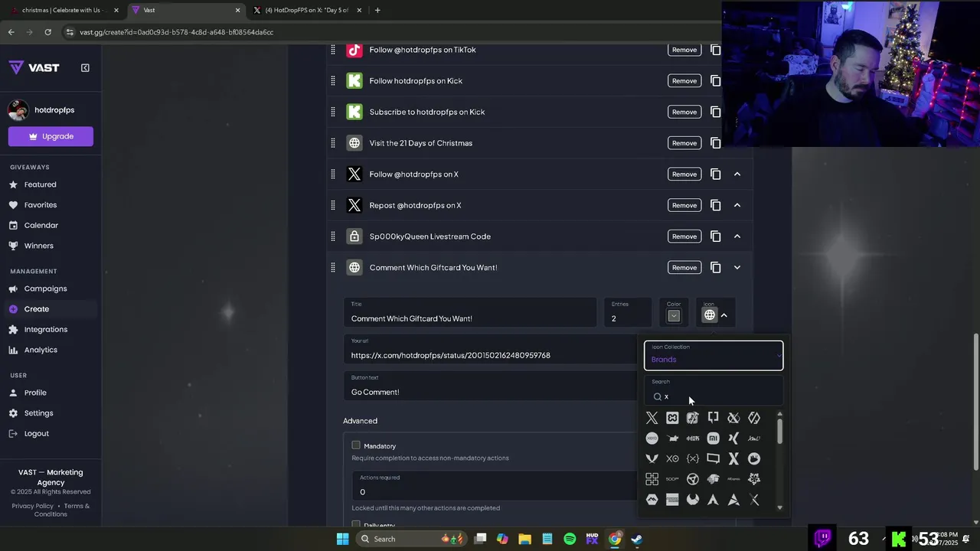Image resolution: width=980 pixels, height=551 pixels.
Task: Copy the Follow @hotdropfps on TikTok action
Action: (x=715, y=50)
